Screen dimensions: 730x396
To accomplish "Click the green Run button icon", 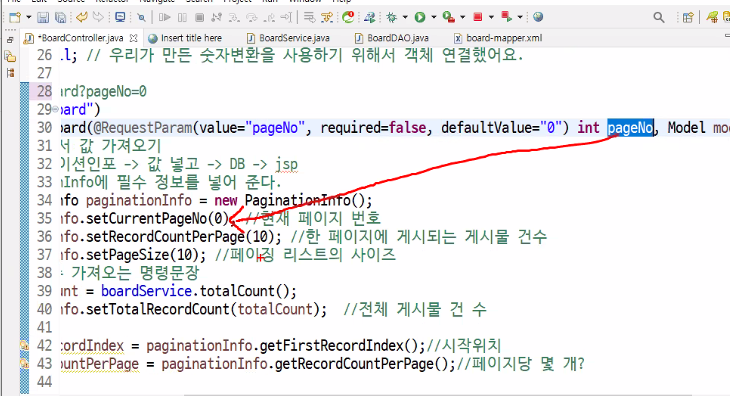I will 420,17.
